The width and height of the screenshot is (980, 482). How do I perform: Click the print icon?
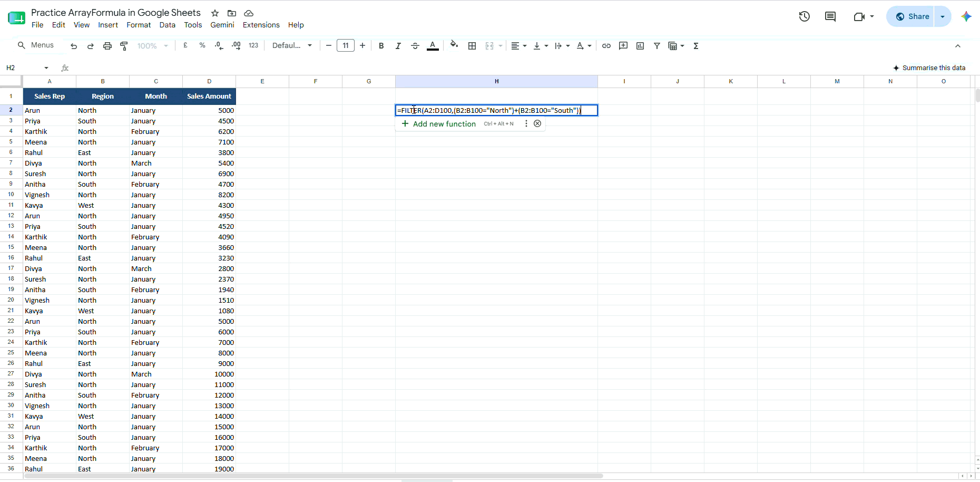pyautogui.click(x=107, y=46)
